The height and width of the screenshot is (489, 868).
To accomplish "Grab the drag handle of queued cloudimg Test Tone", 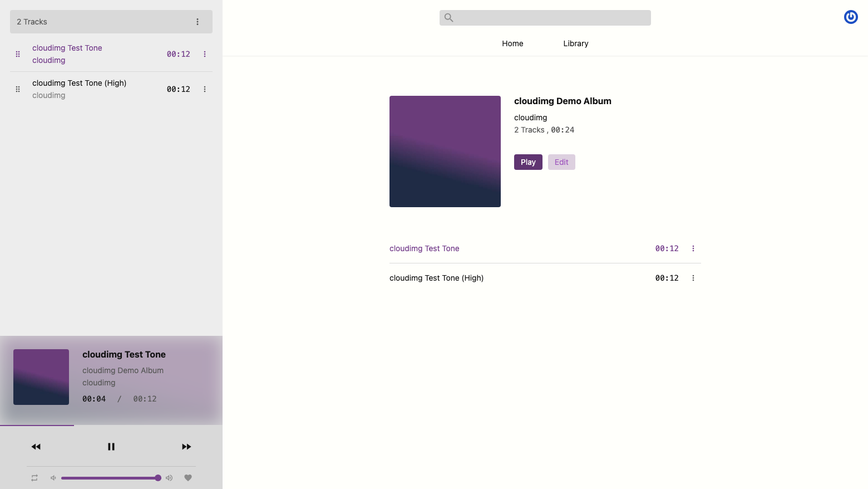I will [x=18, y=54].
